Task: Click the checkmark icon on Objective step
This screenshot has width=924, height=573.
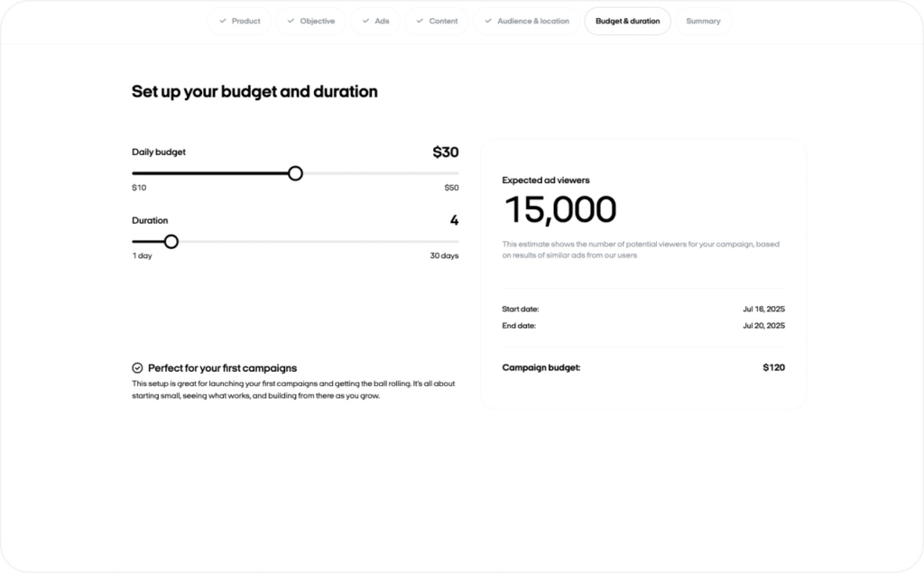Action: (x=291, y=21)
